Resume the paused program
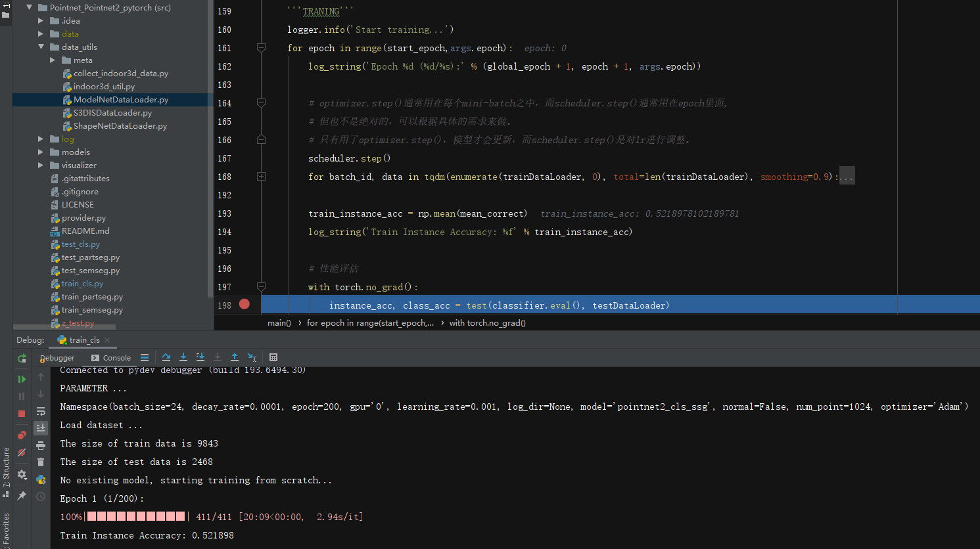The image size is (980, 549). [x=22, y=379]
